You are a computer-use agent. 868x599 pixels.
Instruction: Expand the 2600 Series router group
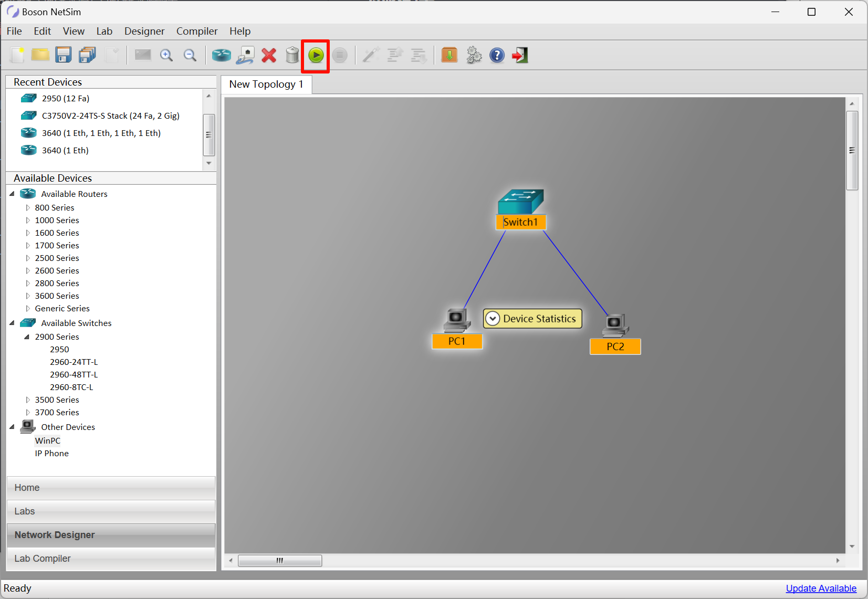pyautogui.click(x=28, y=271)
